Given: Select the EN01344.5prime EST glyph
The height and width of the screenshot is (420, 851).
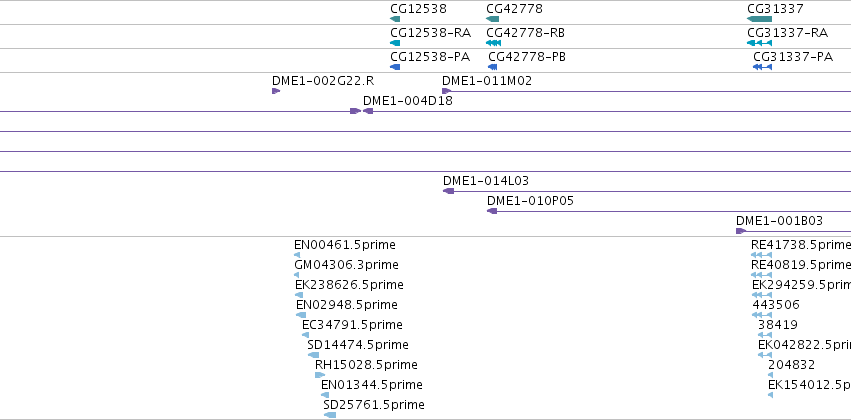Looking at the screenshot, I should pos(325,395).
